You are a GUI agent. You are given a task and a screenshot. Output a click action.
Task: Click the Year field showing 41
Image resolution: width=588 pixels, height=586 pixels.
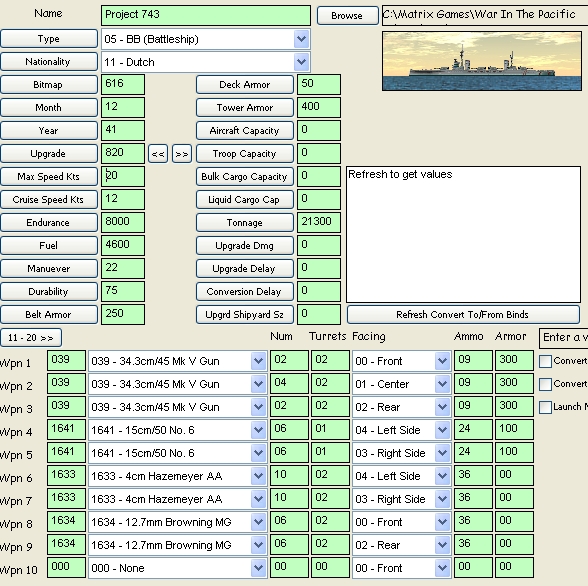(x=123, y=130)
